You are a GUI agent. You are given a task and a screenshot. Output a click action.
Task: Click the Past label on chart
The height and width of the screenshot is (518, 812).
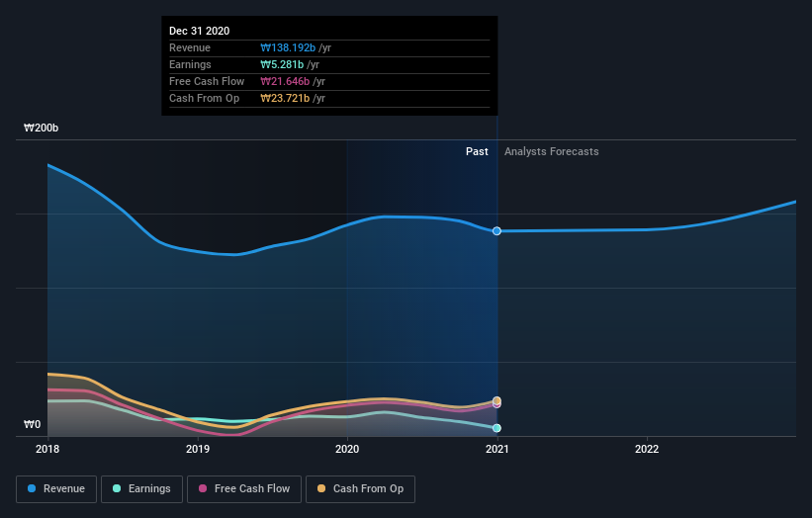click(x=477, y=151)
